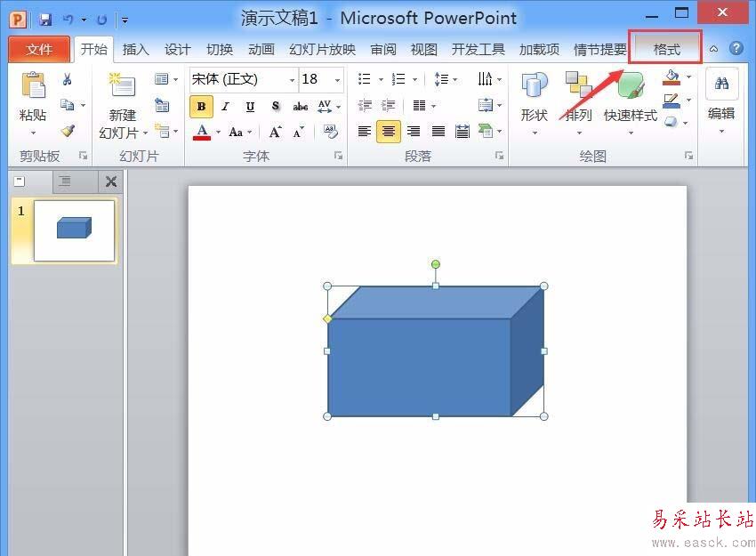The width and height of the screenshot is (756, 556).
Task: Justify paragraph text
Action: 438,131
